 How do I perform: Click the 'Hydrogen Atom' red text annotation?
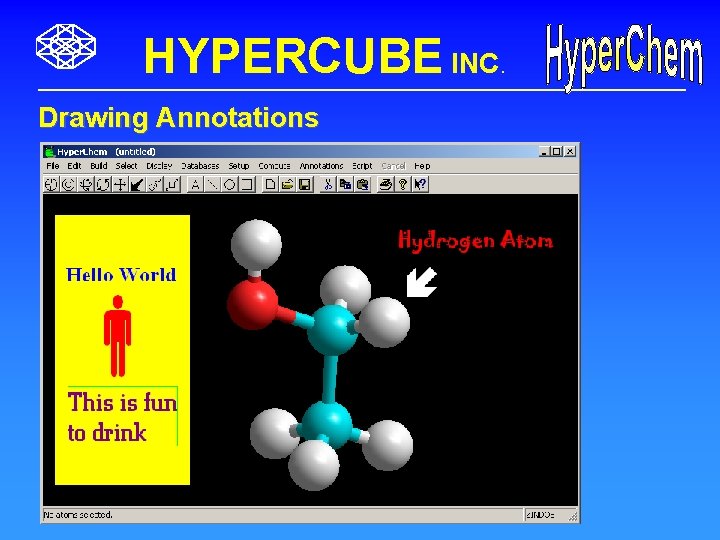476,240
